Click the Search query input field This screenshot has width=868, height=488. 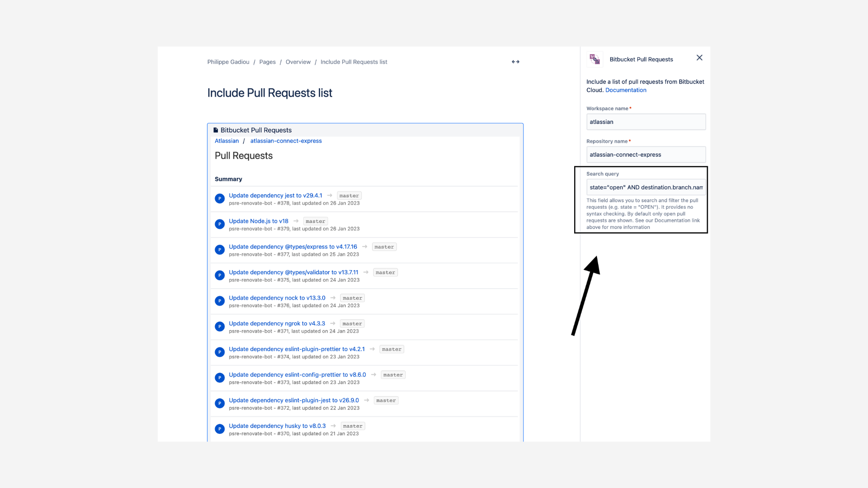[646, 187]
